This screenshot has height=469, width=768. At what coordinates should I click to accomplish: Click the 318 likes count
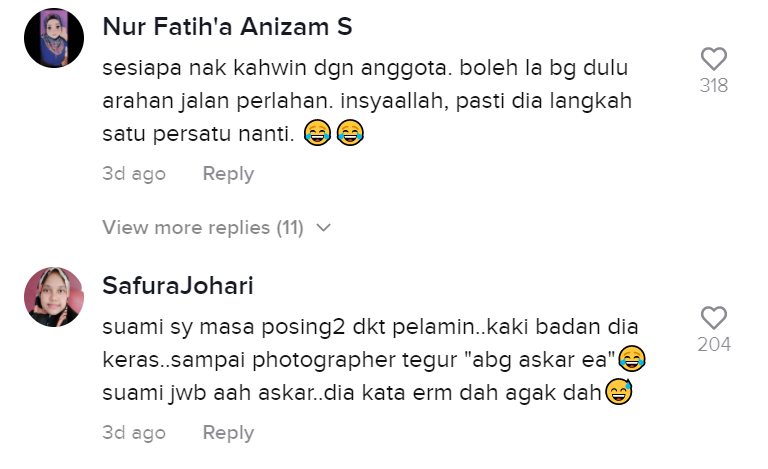click(713, 86)
